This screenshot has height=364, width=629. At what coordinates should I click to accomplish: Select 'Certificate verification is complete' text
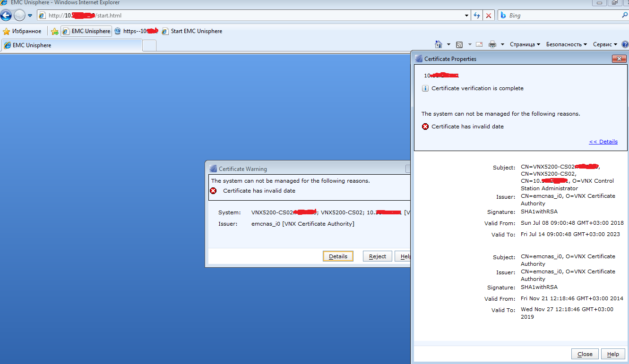click(477, 88)
